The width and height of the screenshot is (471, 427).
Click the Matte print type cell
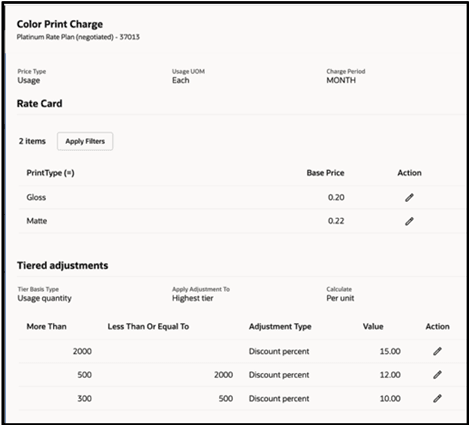pos(37,221)
